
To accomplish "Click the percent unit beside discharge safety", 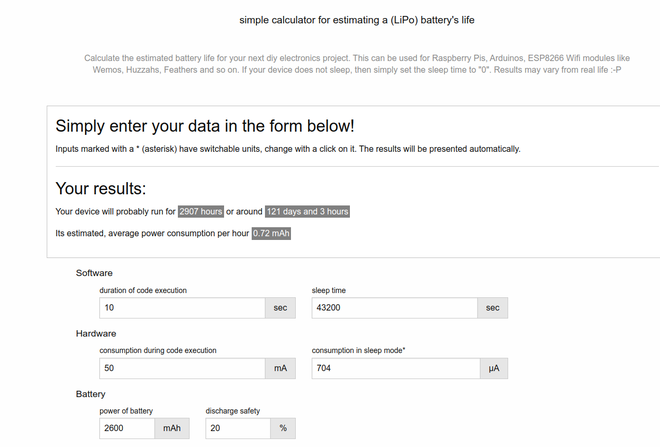I will [x=283, y=428].
